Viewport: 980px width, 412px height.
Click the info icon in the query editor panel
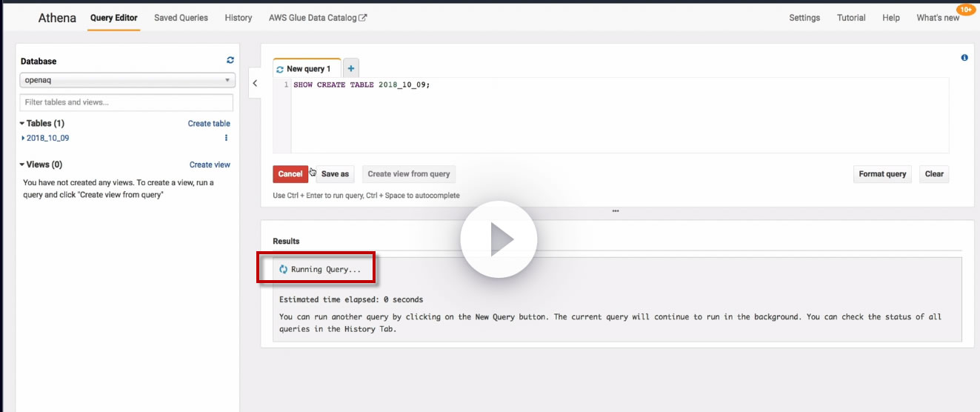coord(964,58)
